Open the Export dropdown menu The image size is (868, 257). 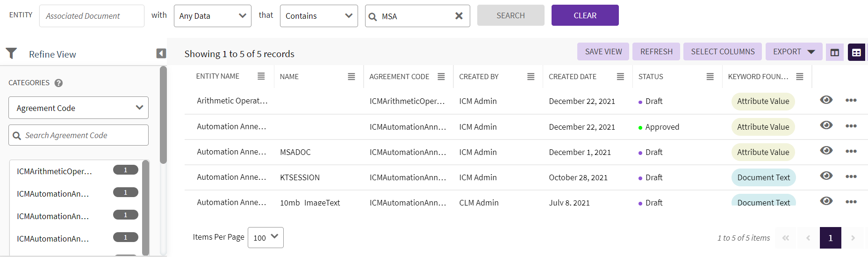pyautogui.click(x=793, y=51)
